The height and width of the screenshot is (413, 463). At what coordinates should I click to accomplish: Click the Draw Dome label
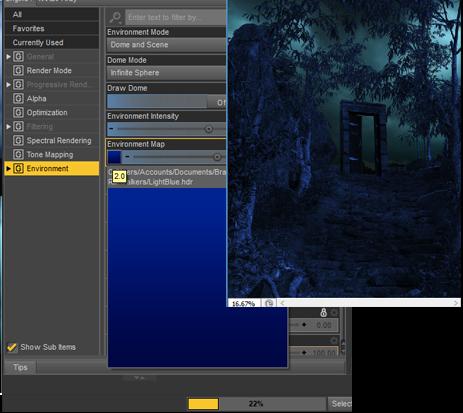pos(127,88)
